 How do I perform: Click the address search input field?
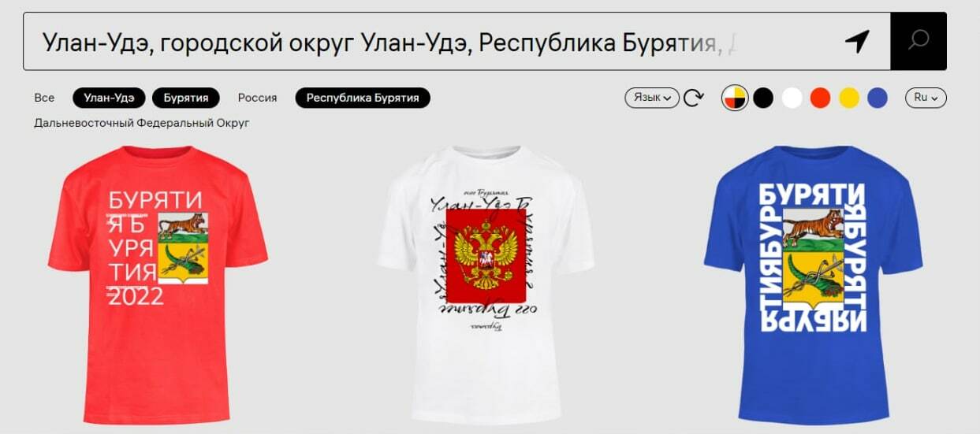tap(432, 41)
